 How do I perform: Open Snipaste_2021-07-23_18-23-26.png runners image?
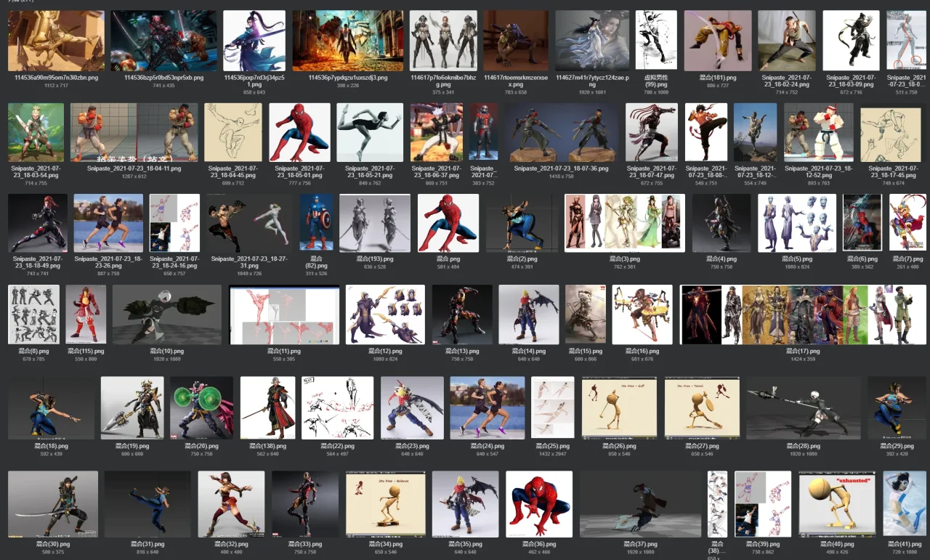[108, 223]
